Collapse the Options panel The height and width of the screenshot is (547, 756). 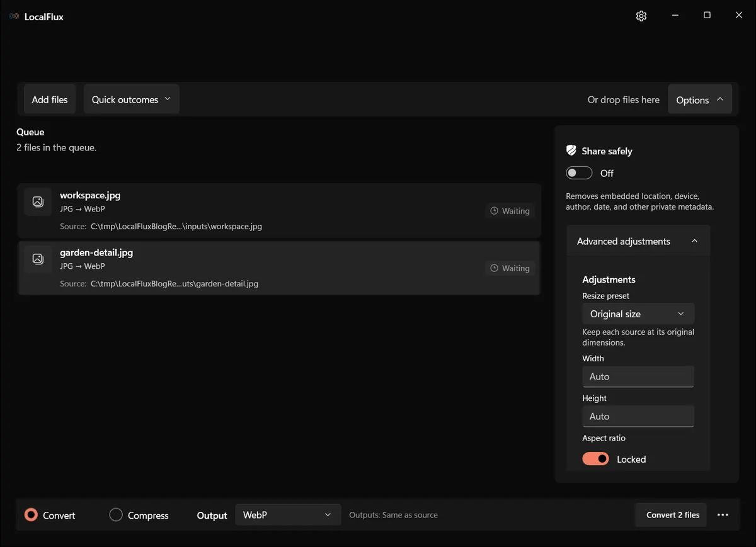pyautogui.click(x=700, y=99)
